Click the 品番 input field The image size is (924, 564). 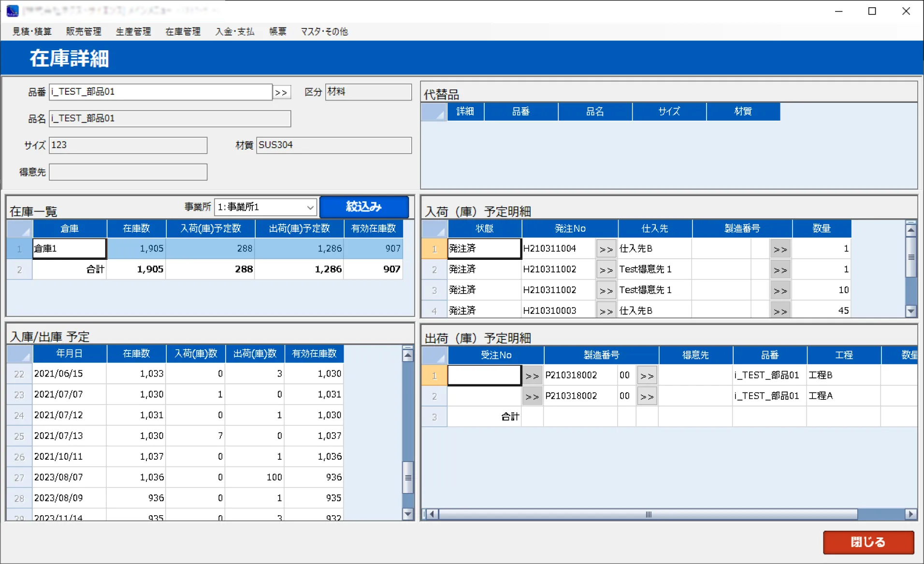tap(160, 92)
